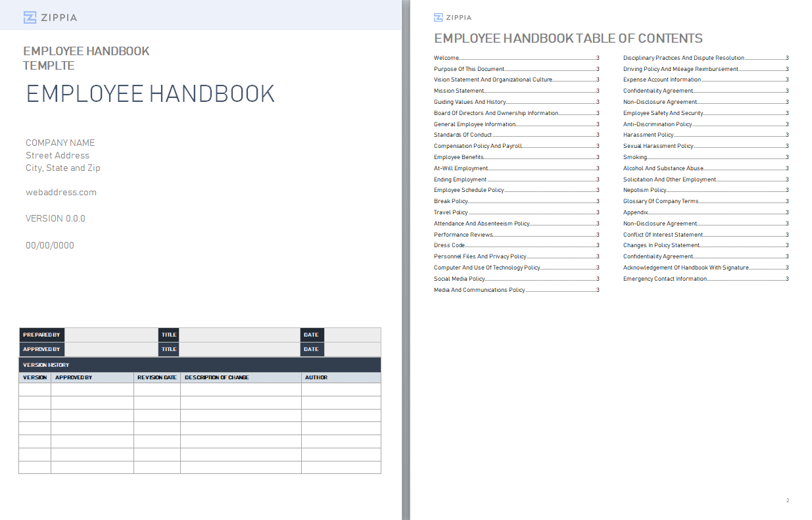Click the Zippia logo above the table of contents
Image resolution: width=812 pixels, height=520 pixels.
(452, 18)
